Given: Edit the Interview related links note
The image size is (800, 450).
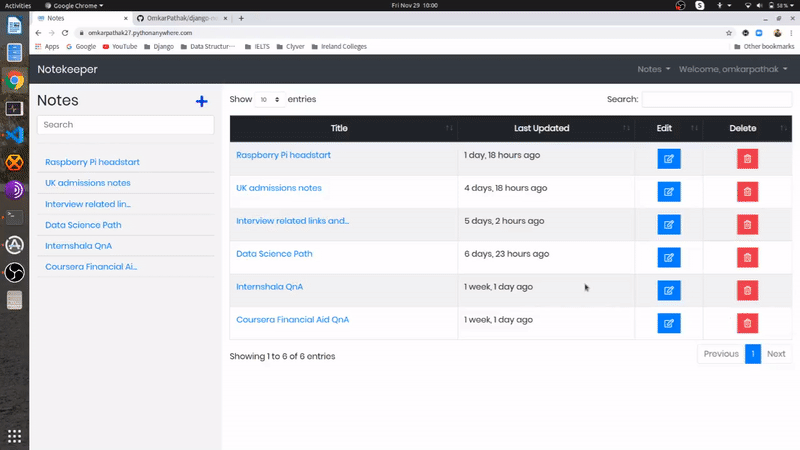Looking at the screenshot, I should pos(668,224).
